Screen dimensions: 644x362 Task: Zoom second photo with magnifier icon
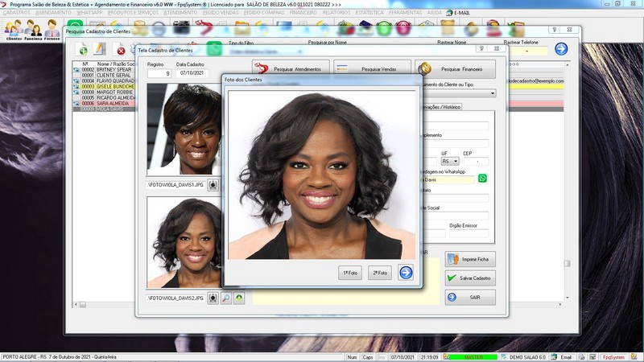[x=226, y=298]
